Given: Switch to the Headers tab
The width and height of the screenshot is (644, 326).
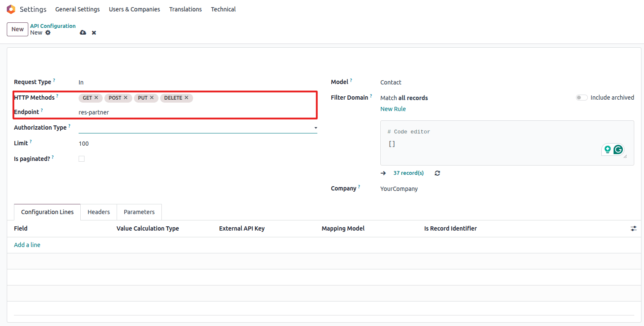Looking at the screenshot, I should point(98,212).
